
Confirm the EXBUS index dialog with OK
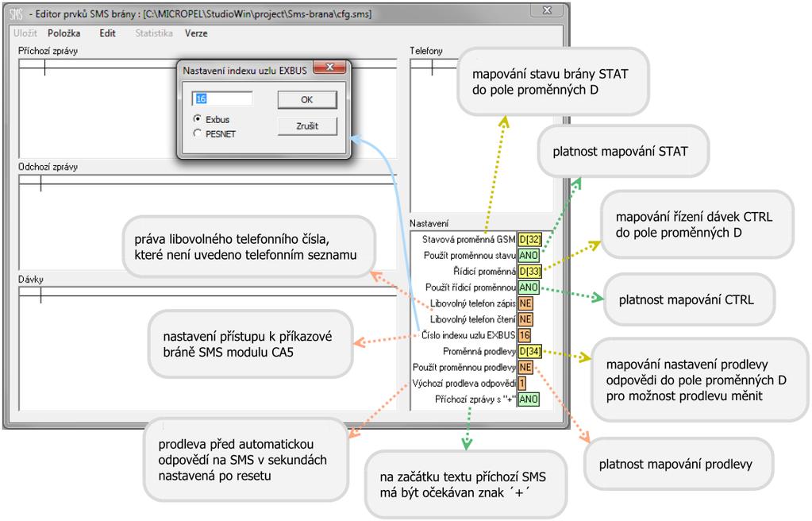306,99
